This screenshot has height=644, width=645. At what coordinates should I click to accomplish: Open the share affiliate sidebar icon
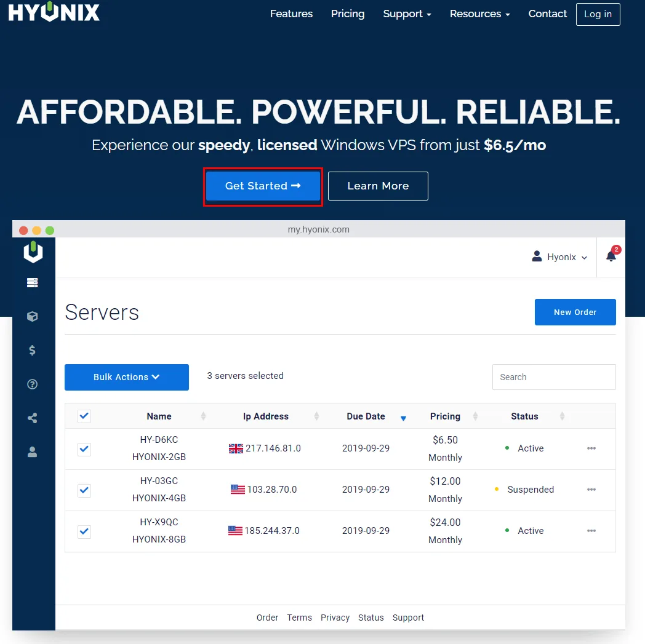coord(33,418)
